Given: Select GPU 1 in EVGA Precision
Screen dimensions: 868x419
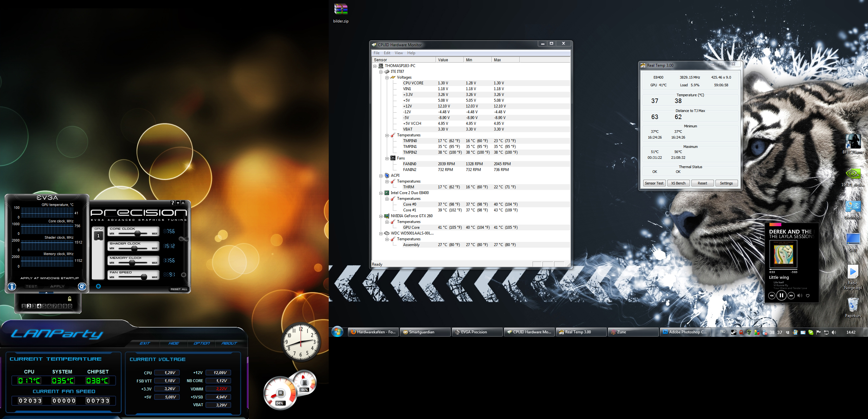Looking at the screenshot, I should tap(99, 236).
